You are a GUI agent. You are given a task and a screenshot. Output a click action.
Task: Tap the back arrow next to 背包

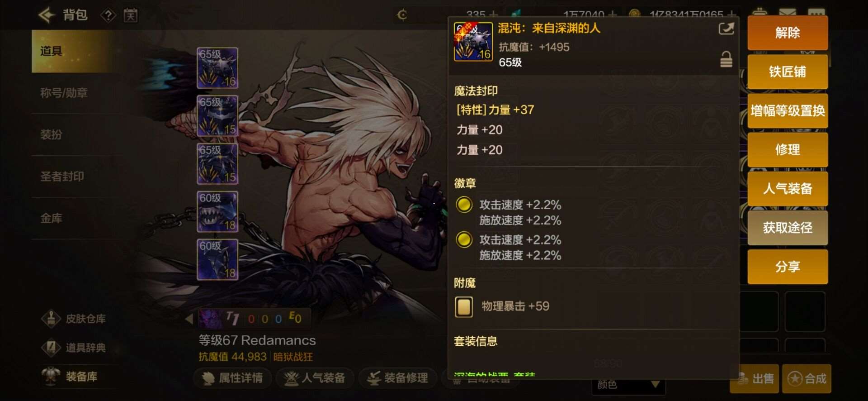(x=47, y=15)
